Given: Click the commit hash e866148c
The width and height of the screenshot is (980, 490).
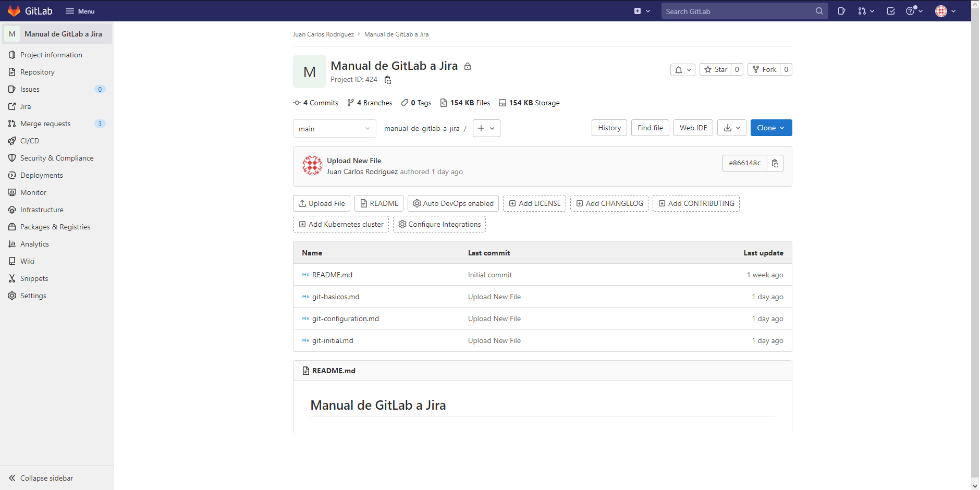Looking at the screenshot, I should click(744, 163).
